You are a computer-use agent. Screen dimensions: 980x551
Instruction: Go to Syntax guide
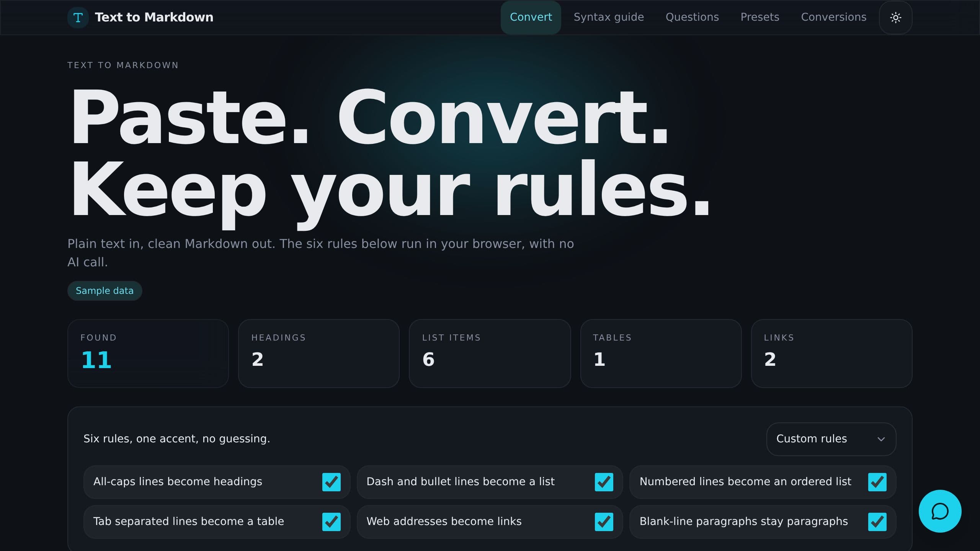[609, 18]
